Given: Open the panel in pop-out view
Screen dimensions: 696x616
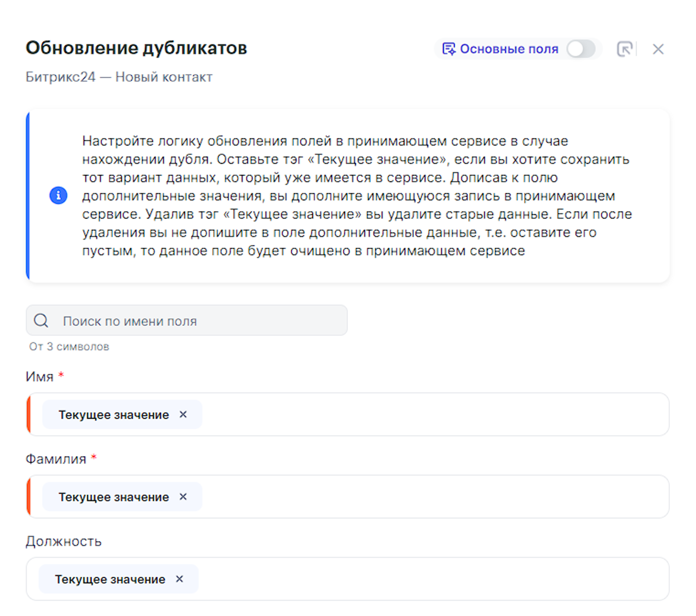Looking at the screenshot, I should 624,49.
